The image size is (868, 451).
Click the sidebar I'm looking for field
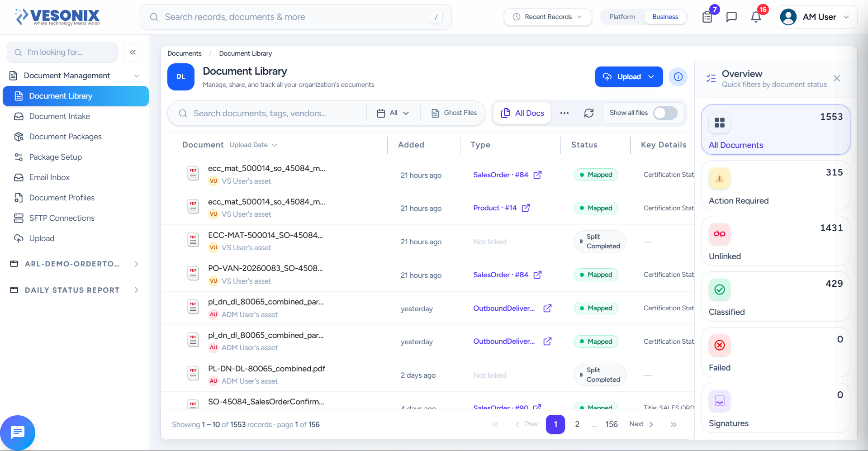point(62,52)
